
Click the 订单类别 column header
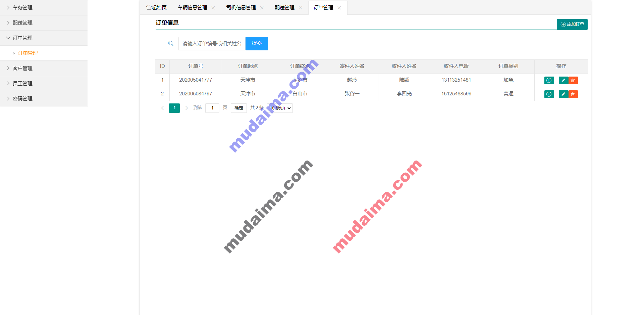(508, 66)
